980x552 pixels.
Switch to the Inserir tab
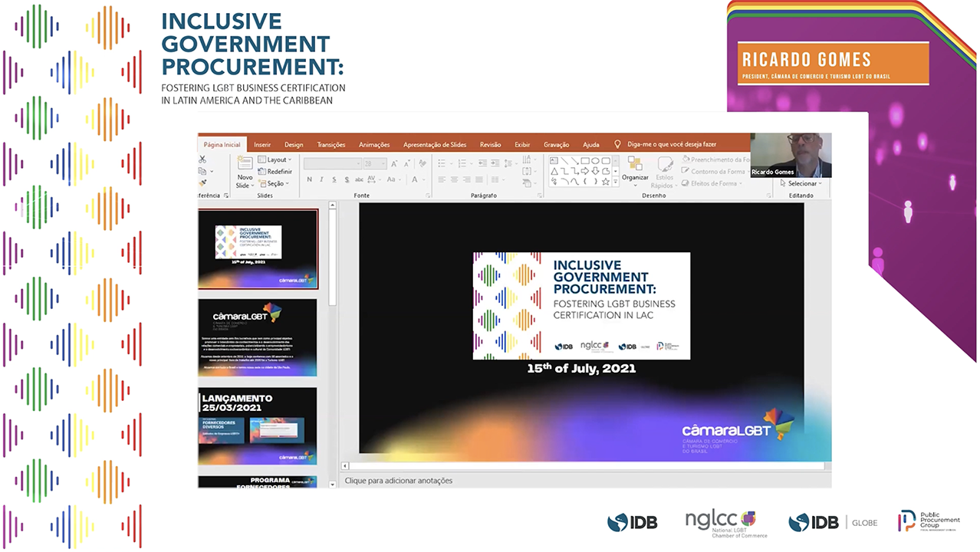coord(262,144)
